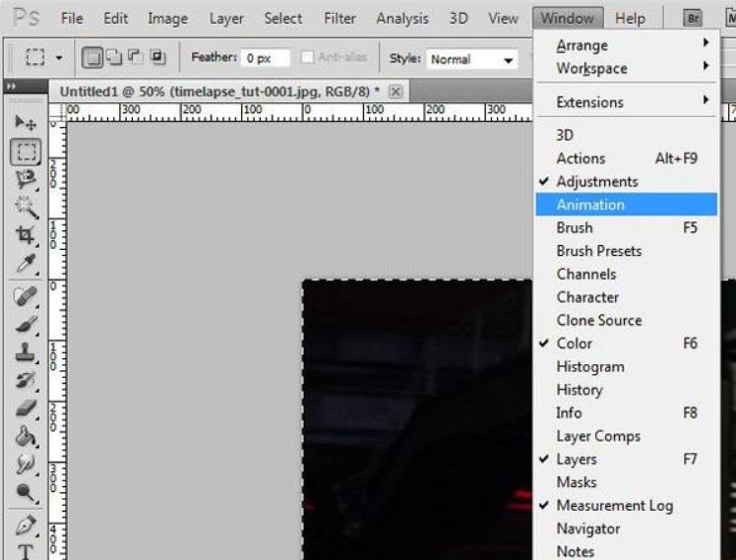Open the Image menu
736x560 pixels.
[167, 19]
